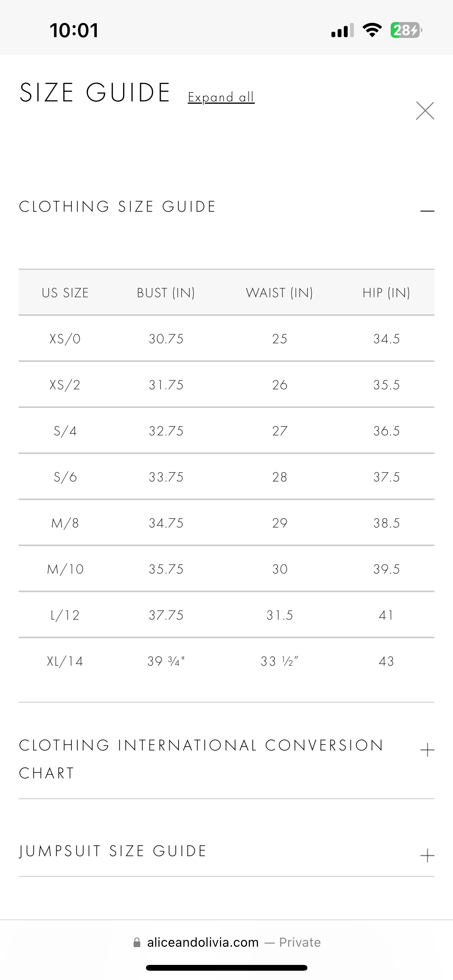This screenshot has width=453, height=980.
Task: Tap the lock icon beside site address
Action: [137, 942]
